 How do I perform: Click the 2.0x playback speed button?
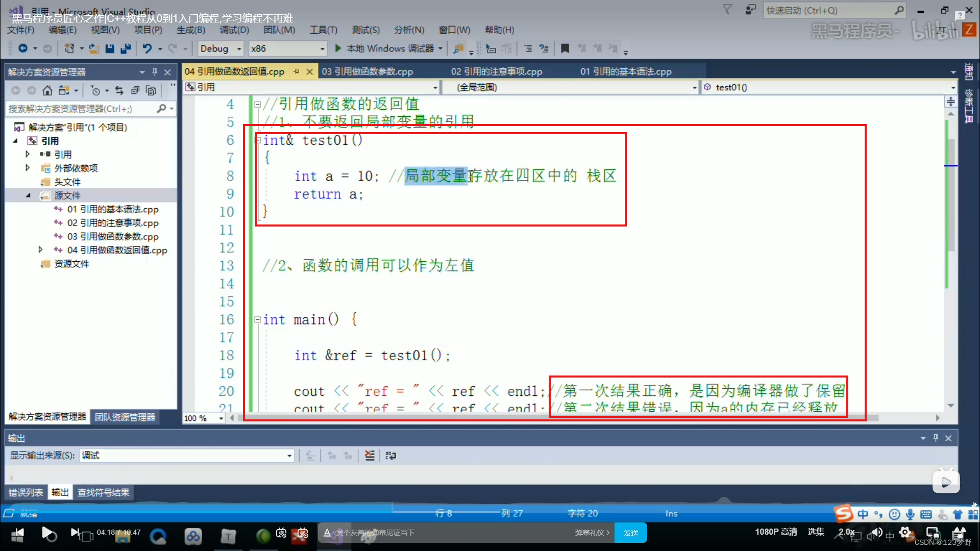(x=846, y=532)
